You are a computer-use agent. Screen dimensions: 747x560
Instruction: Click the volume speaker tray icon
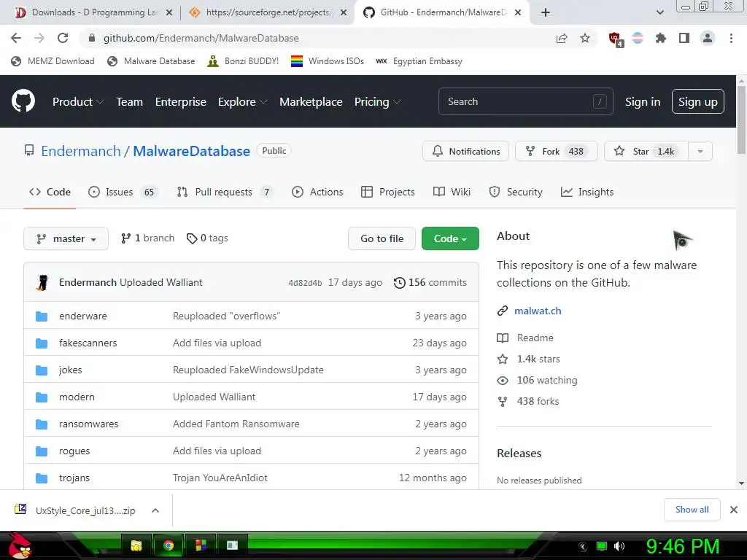pyautogui.click(x=619, y=546)
